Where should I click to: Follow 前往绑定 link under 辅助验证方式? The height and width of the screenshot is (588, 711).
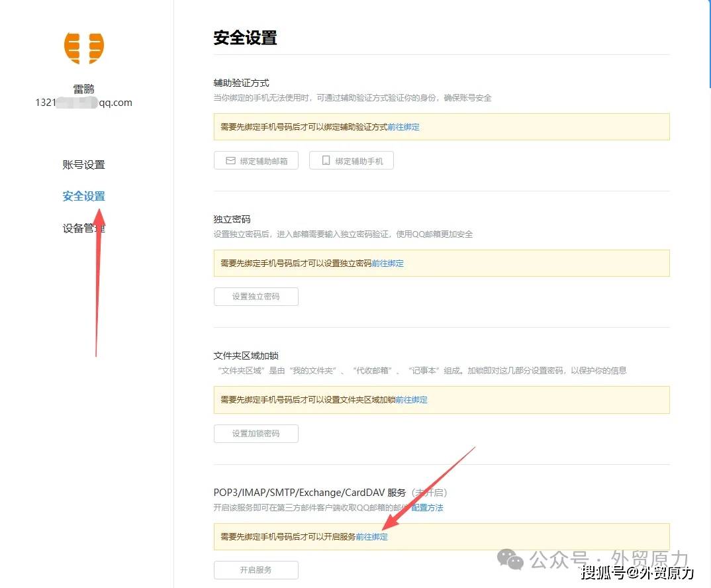(x=404, y=127)
